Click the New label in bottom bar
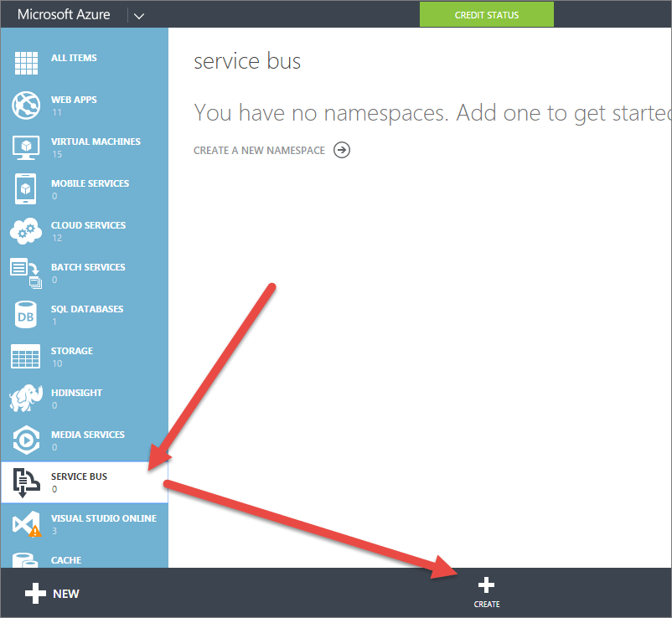The image size is (672, 618). [66, 594]
